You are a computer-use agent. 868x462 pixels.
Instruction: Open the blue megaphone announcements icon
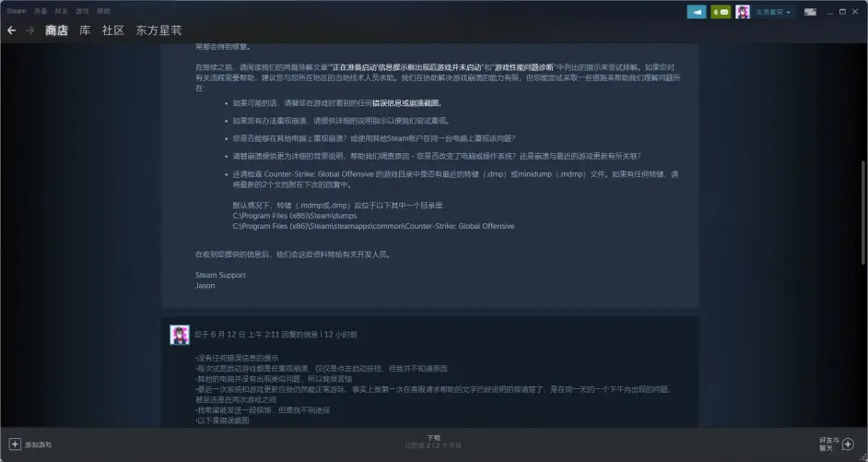[x=697, y=12]
